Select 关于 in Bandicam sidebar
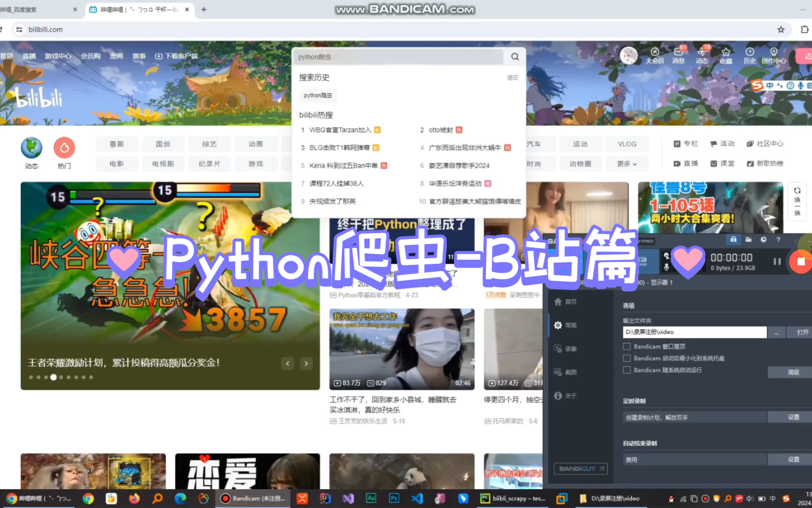Screen dimensions: 812x508 click(x=566, y=396)
